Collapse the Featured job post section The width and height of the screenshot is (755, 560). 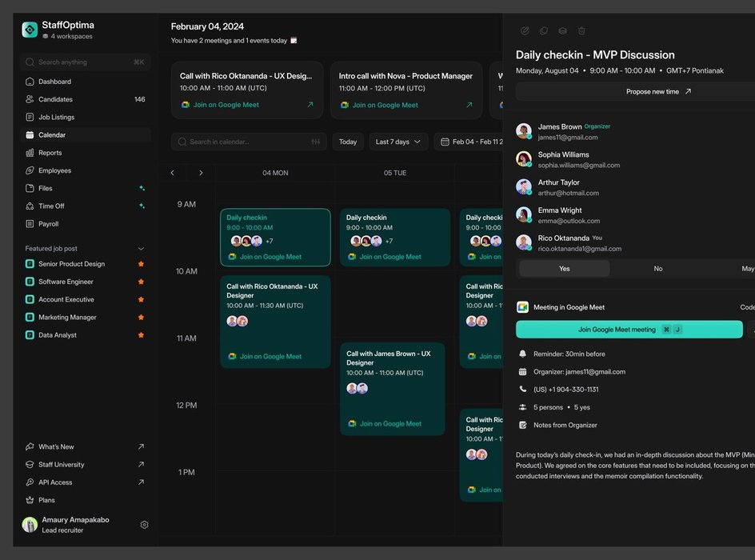click(x=142, y=249)
